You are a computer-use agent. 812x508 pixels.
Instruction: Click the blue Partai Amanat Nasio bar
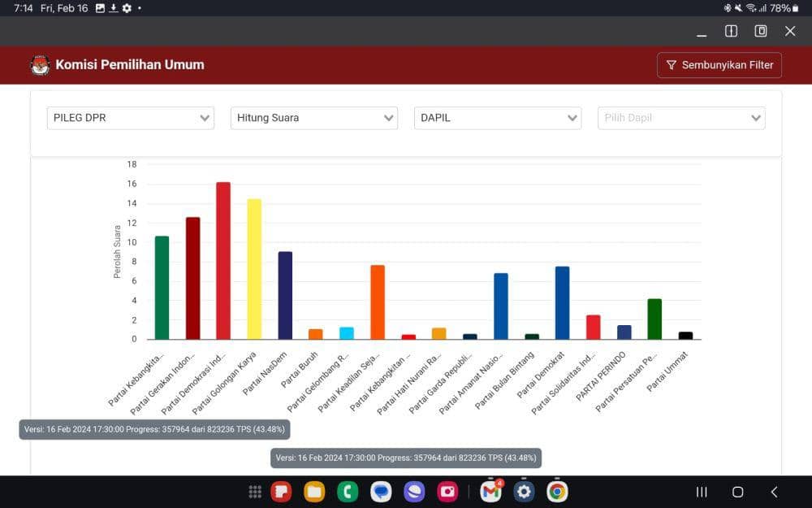coord(501,306)
